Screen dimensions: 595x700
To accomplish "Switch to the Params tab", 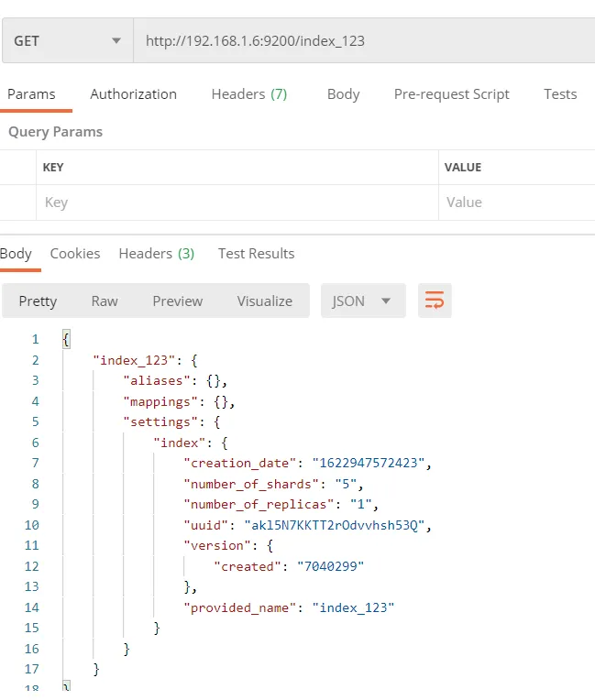I will click(32, 93).
